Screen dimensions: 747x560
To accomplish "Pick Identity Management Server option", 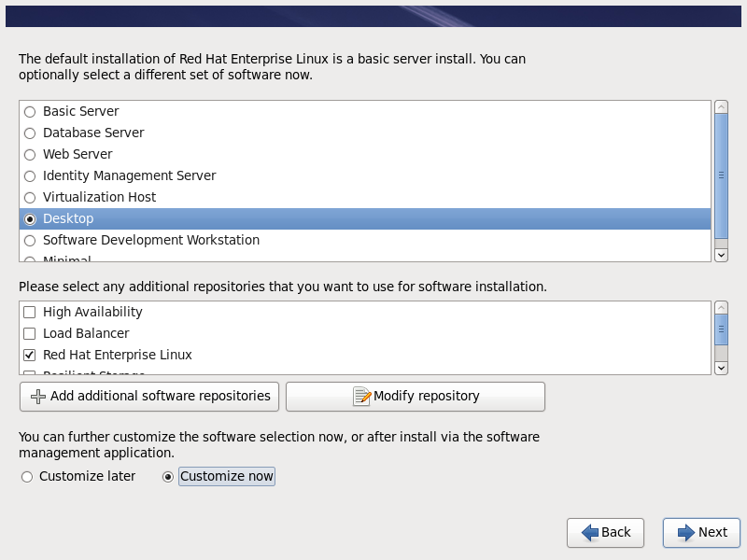I will point(30,176).
